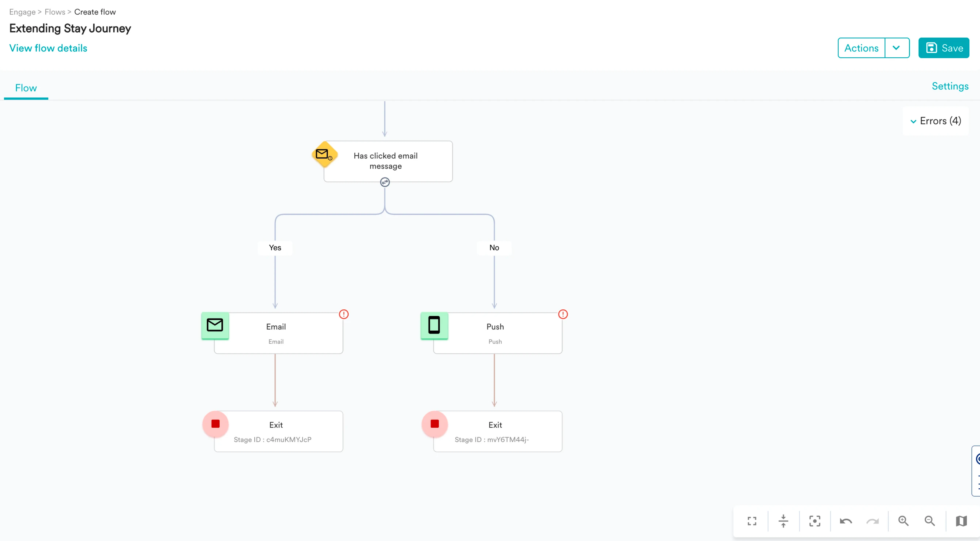The image size is (980, 541).
Task: Go to Flows in breadcrumb
Action: [x=55, y=12]
